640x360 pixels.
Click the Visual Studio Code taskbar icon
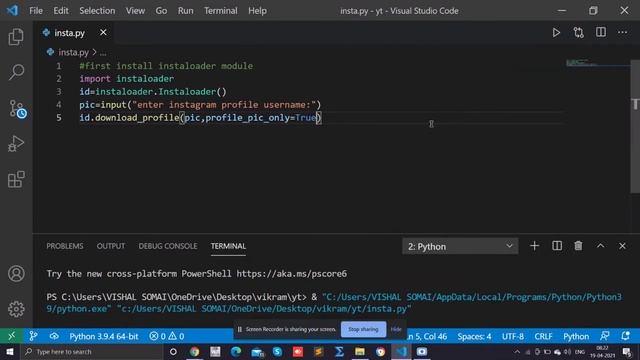(x=401, y=351)
